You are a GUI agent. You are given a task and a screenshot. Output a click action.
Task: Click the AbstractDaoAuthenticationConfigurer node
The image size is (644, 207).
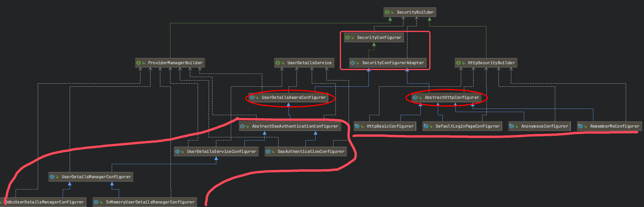290,126
